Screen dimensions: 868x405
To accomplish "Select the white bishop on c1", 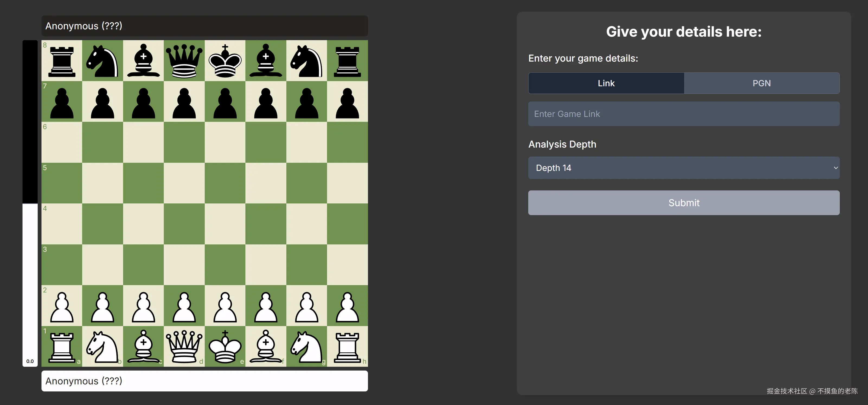I will tap(143, 346).
